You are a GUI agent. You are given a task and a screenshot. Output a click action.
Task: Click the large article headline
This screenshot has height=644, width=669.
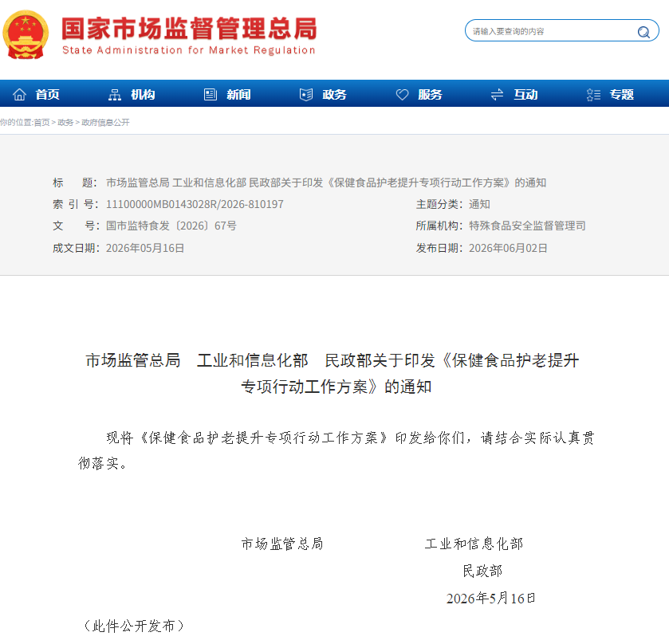pyautogui.click(x=333, y=373)
